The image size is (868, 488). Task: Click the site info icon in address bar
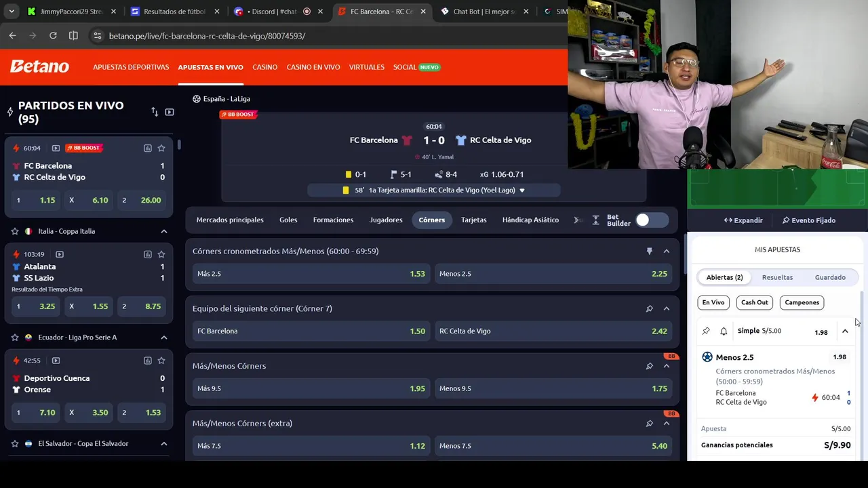[97, 36]
